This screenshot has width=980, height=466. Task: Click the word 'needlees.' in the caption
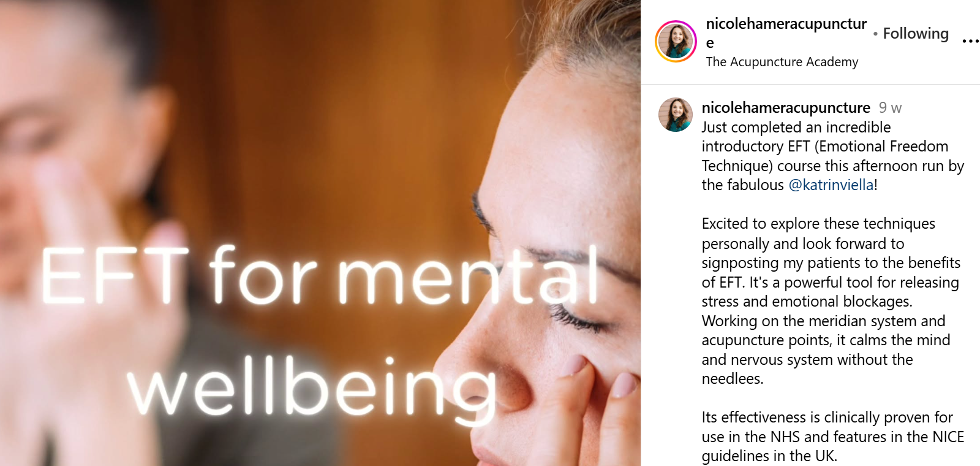click(733, 379)
